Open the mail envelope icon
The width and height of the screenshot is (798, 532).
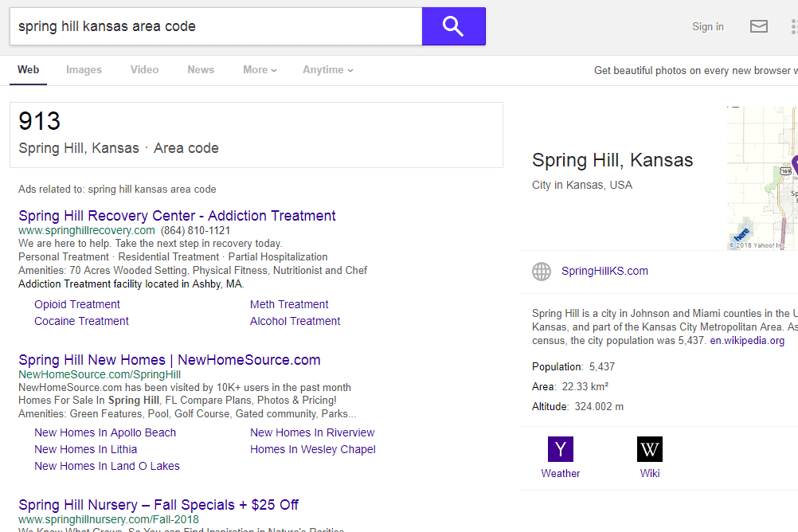(x=759, y=26)
